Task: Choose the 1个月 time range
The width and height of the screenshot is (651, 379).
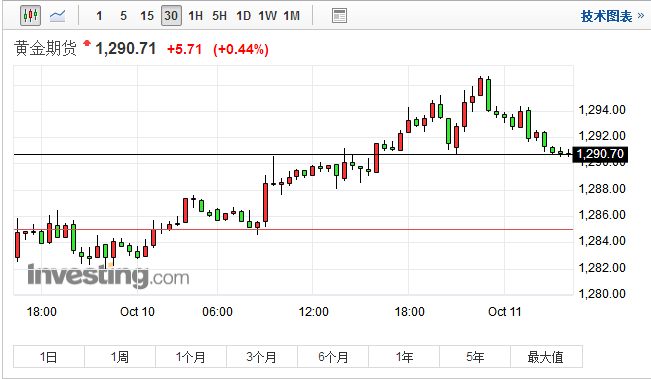Action: [x=191, y=357]
